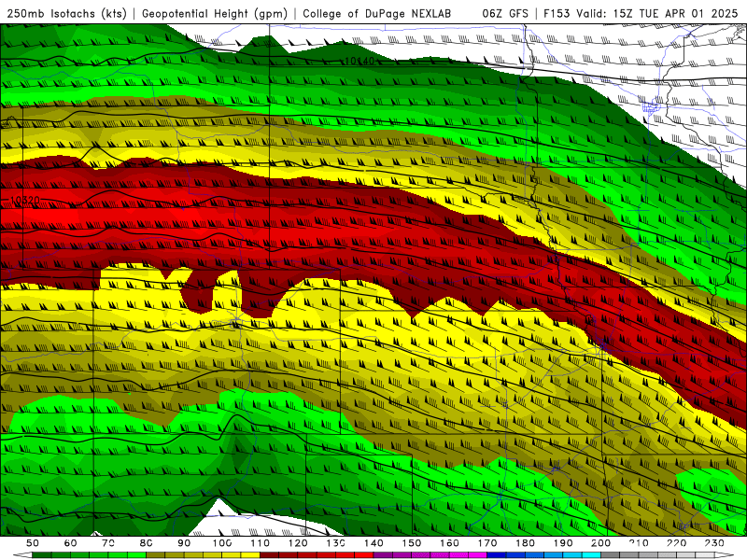The width and height of the screenshot is (747, 560).
Task: Click the darkest green swatch at 50 knots
Action: coord(42,555)
